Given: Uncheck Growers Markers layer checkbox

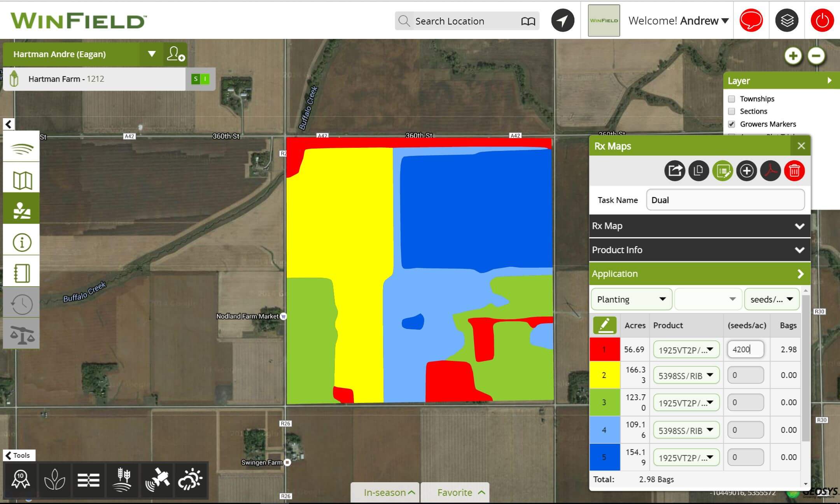Looking at the screenshot, I should coord(731,124).
